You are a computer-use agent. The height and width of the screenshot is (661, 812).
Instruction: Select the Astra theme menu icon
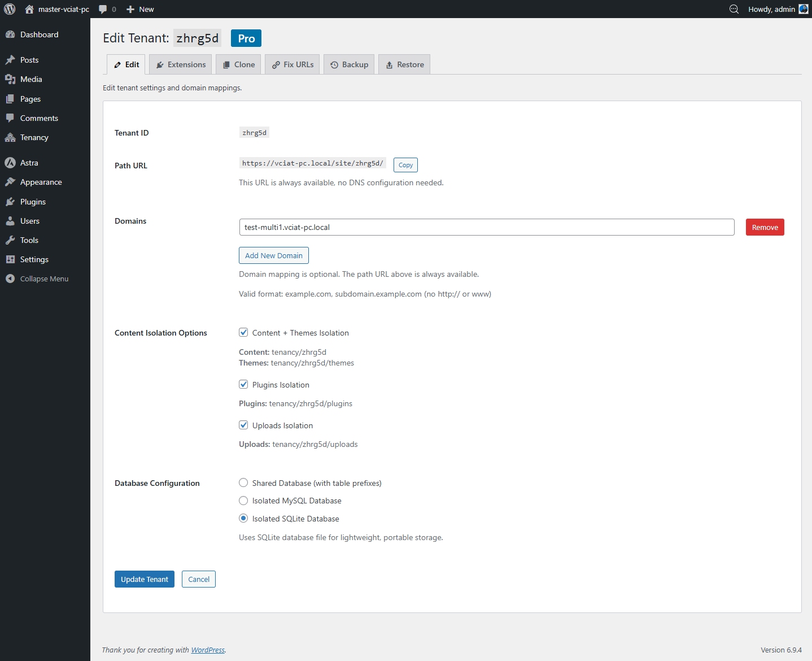pos(11,163)
